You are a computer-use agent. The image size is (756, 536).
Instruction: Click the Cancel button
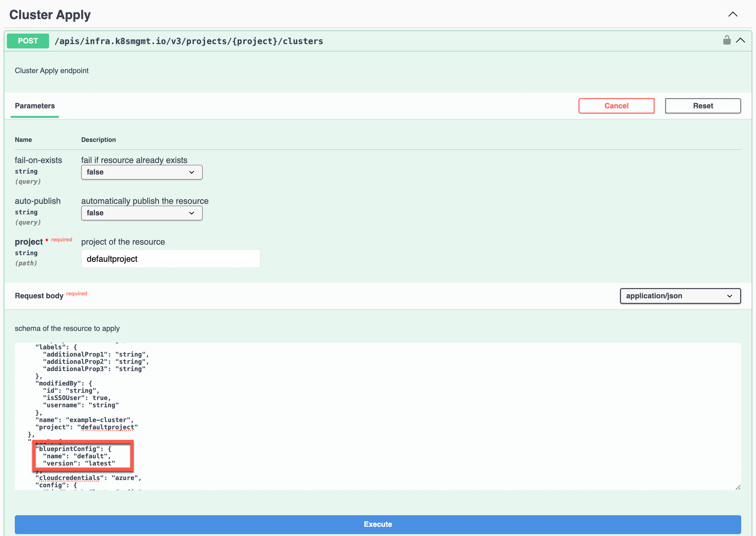tap(616, 106)
